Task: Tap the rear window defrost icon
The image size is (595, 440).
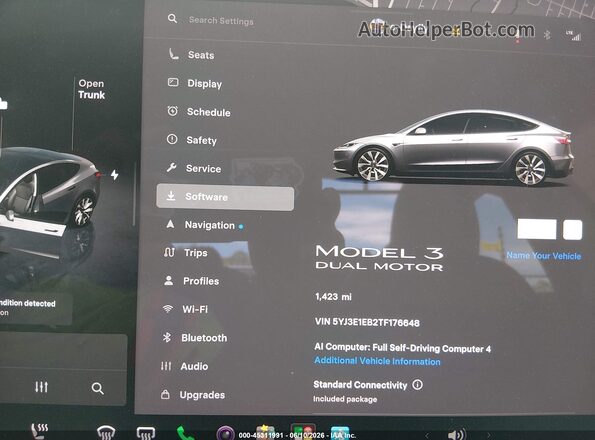Action: tap(146, 433)
